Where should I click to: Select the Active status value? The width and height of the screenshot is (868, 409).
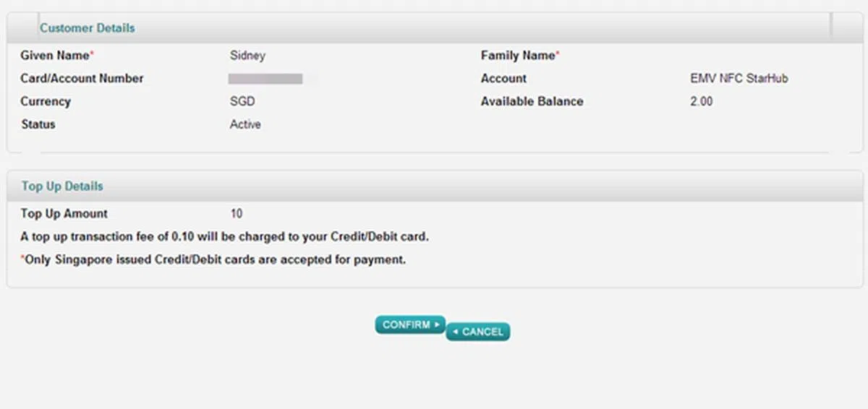pyautogui.click(x=245, y=124)
